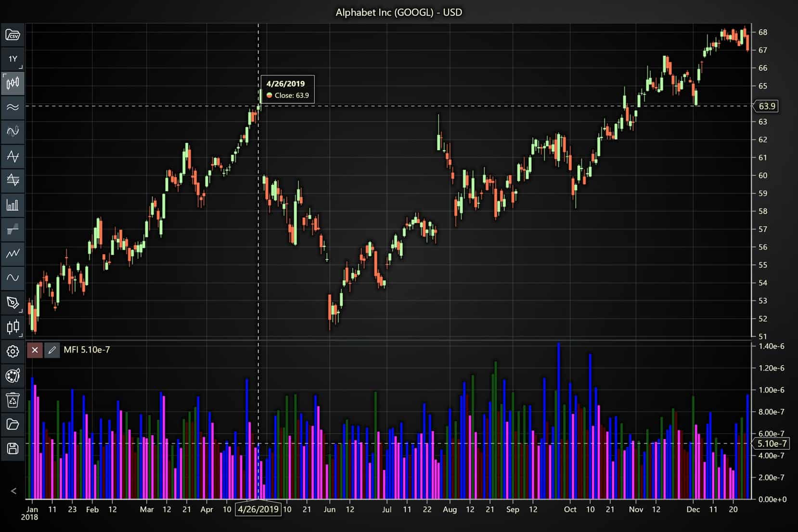This screenshot has height=532, width=798.
Task: Click the zigzag with two lines icon
Action: click(13, 180)
